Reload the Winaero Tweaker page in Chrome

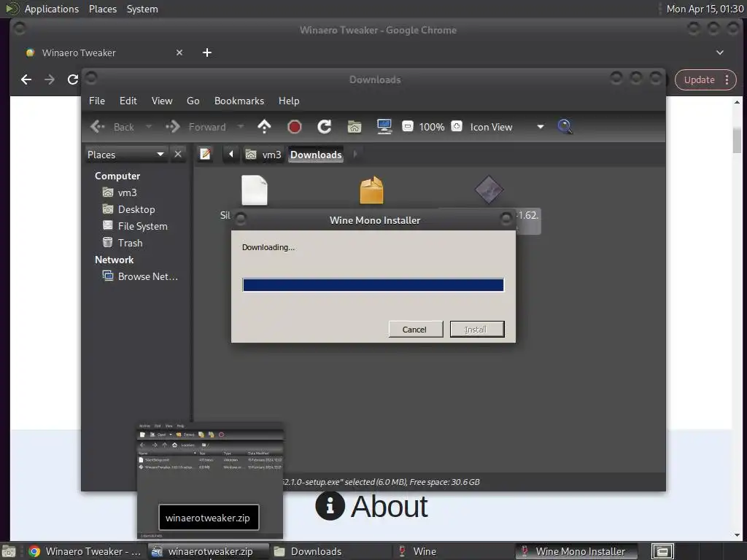[x=72, y=79]
